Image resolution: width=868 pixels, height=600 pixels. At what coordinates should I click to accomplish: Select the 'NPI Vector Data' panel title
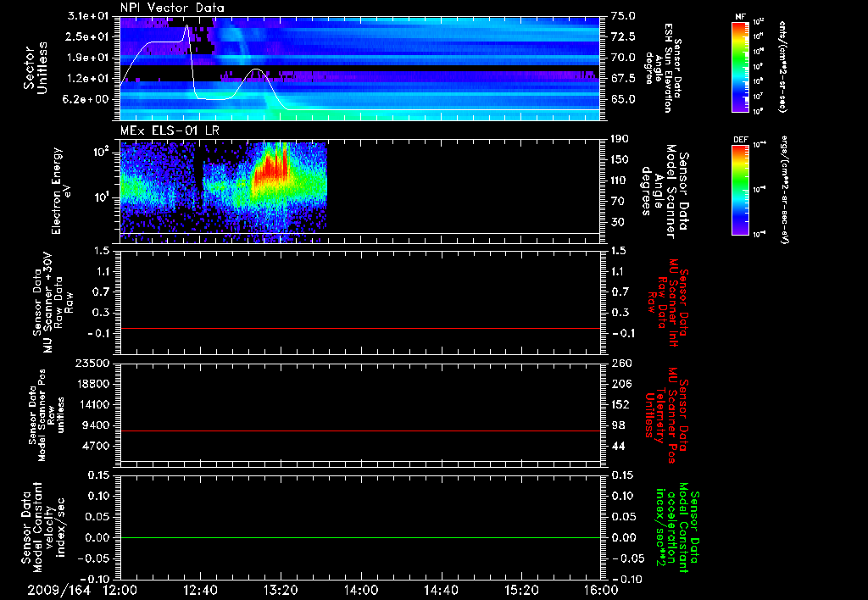[172, 8]
